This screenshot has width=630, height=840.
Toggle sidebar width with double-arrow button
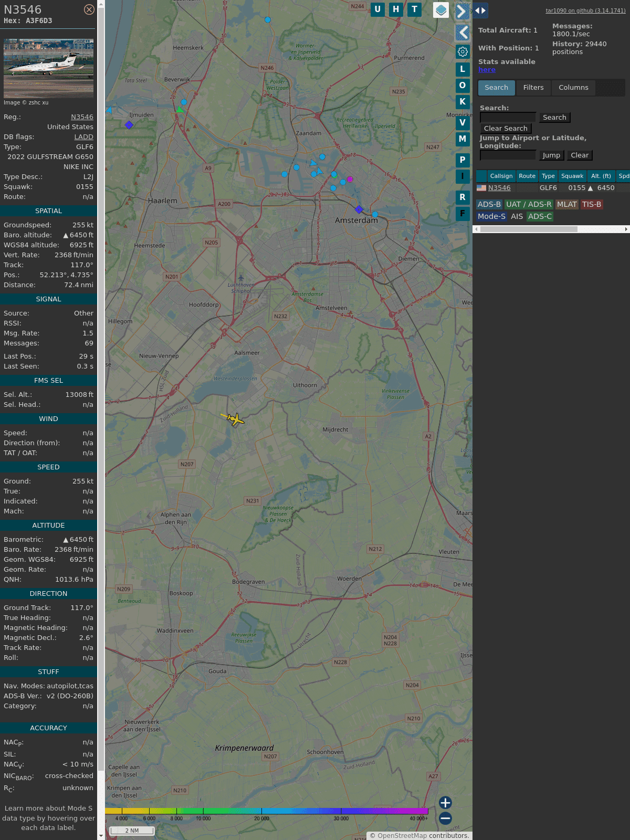(480, 10)
